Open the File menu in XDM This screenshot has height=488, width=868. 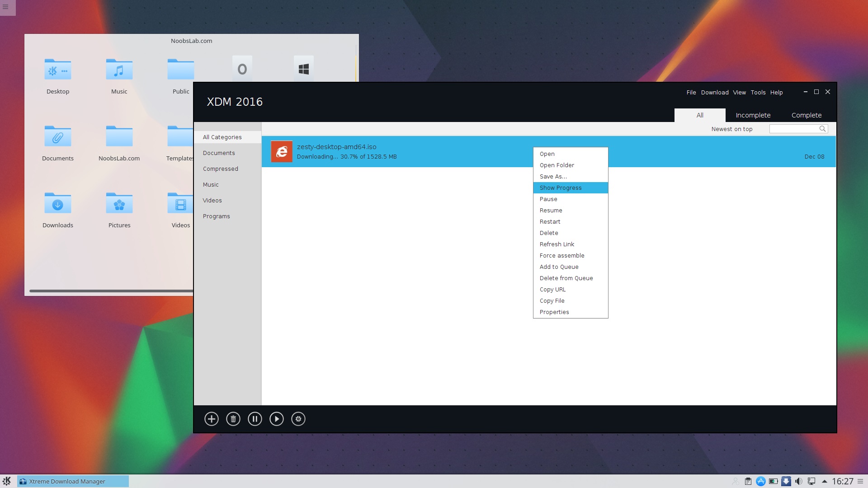[691, 92]
